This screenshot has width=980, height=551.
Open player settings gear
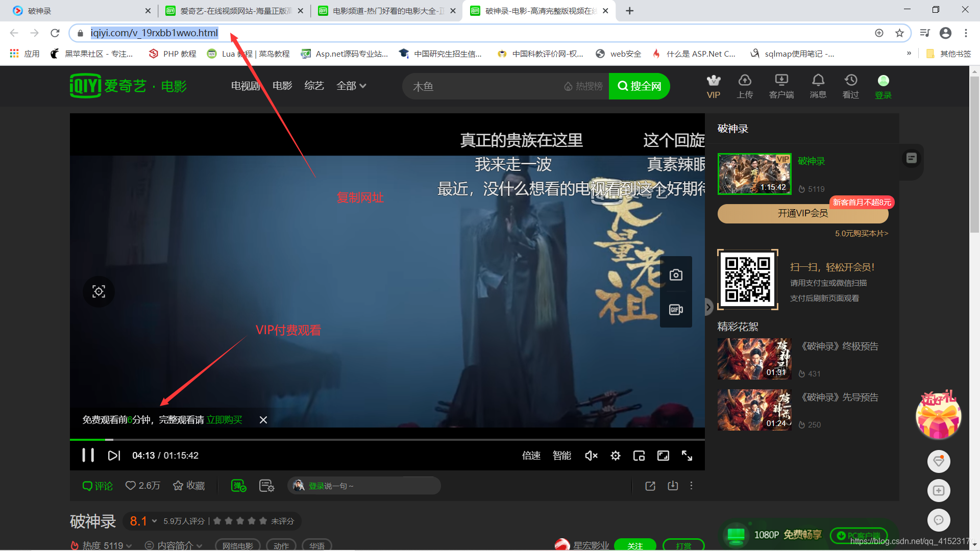pos(616,456)
